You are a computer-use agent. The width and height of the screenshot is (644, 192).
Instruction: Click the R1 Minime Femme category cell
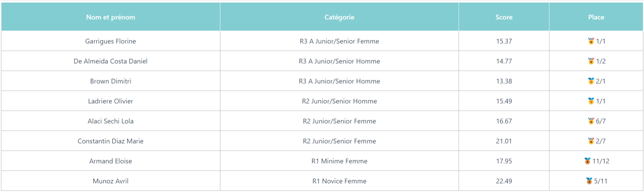tap(339, 161)
